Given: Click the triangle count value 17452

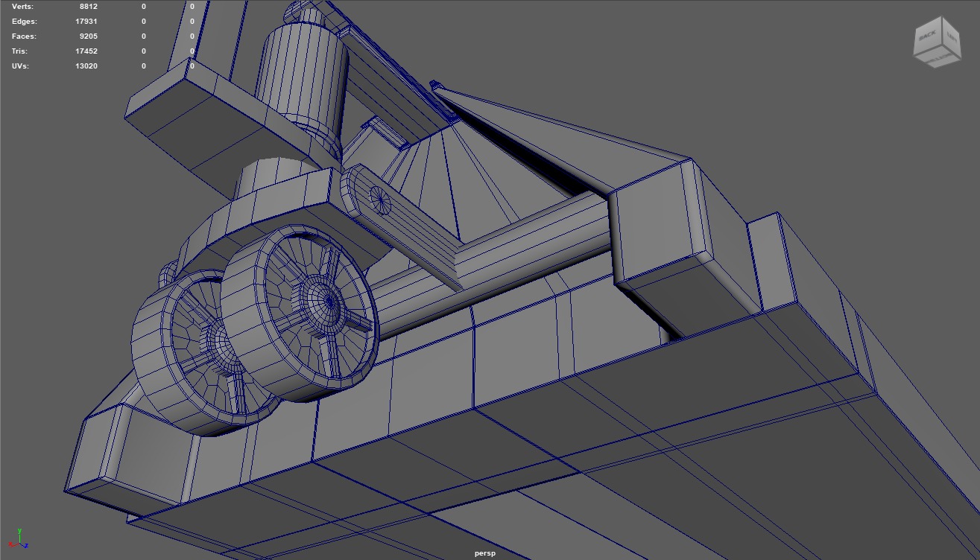Looking at the screenshot, I should point(86,51).
